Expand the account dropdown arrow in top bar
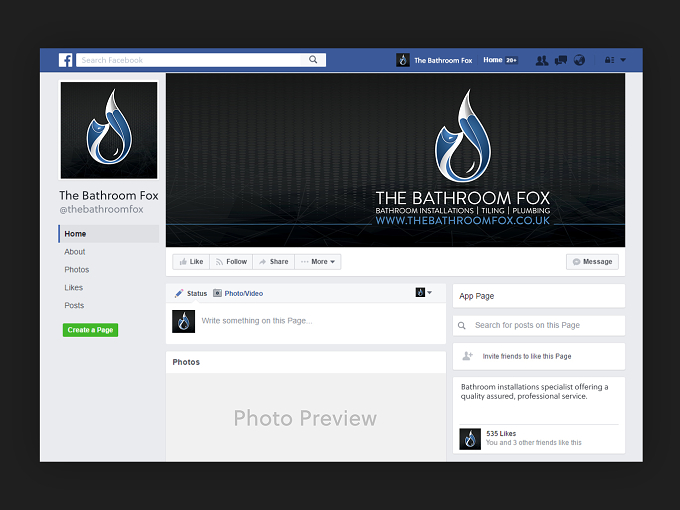This screenshot has width=680, height=510. click(x=623, y=60)
